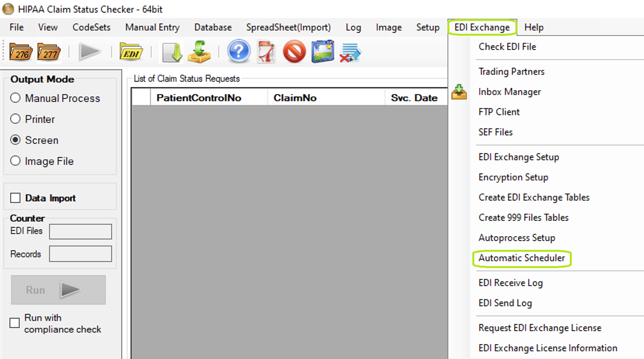
Task: Open EDI Send Log
Action: 505,303
